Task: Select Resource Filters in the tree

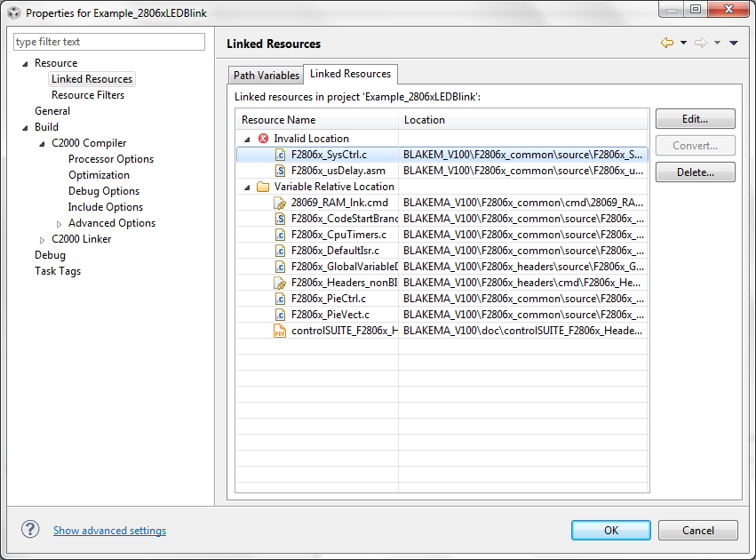Action: tap(88, 95)
